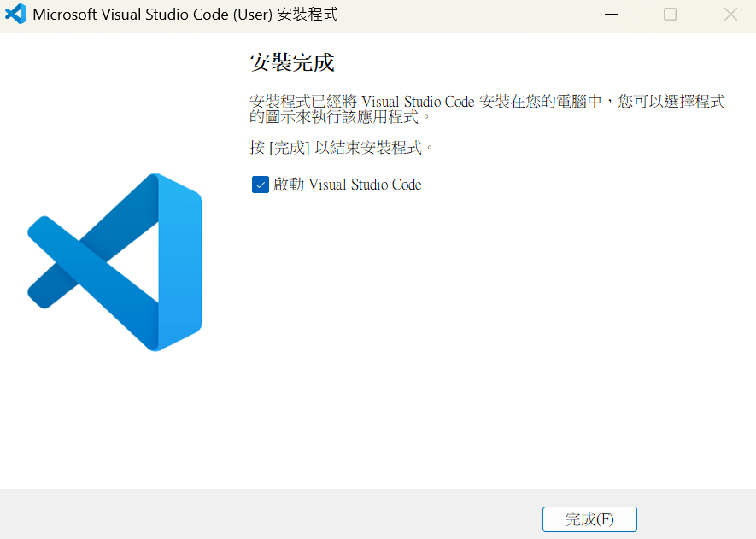
Task: Click the 安裝完成 heading text
Action: tap(291, 62)
